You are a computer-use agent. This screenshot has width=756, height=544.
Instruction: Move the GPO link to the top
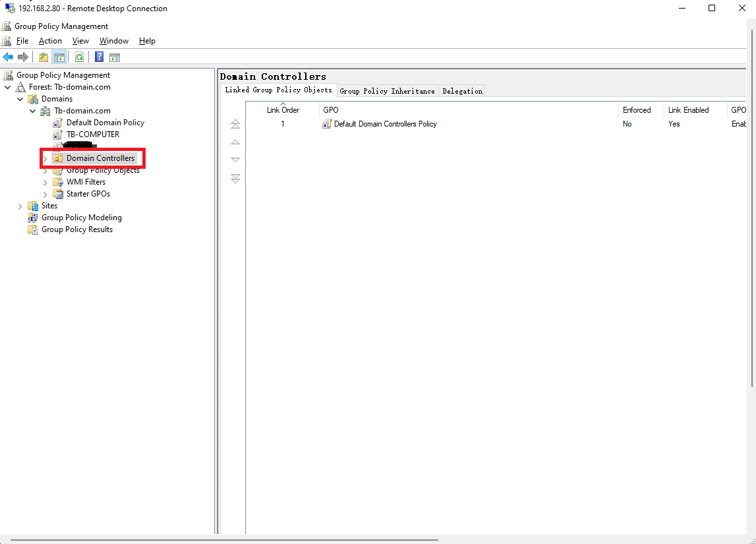click(x=235, y=124)
